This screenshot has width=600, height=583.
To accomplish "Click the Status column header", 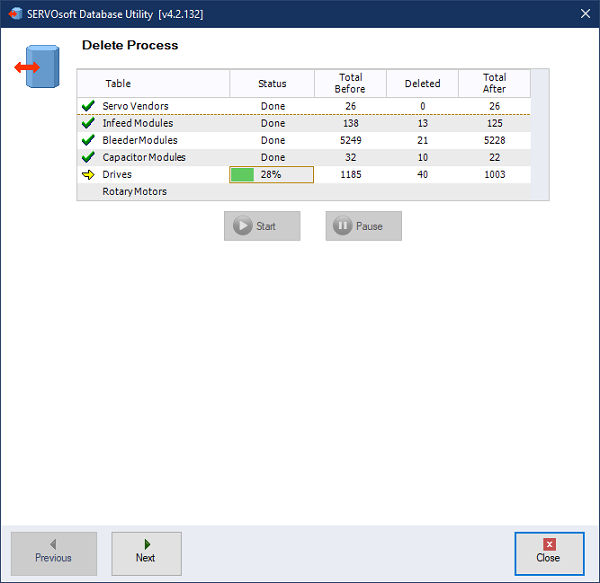I will pos(272,83).
